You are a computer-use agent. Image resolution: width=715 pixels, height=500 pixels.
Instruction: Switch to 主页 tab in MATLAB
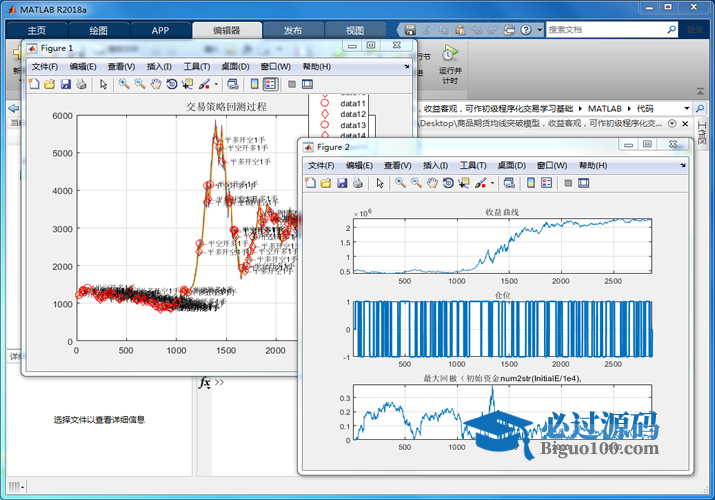pyautogui.click(x=36, y=31)
